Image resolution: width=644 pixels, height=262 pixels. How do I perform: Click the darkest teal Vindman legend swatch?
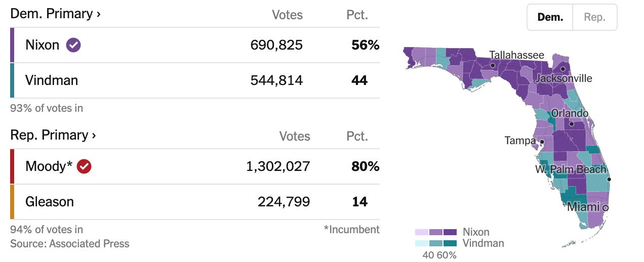click(x=450, y=243)
